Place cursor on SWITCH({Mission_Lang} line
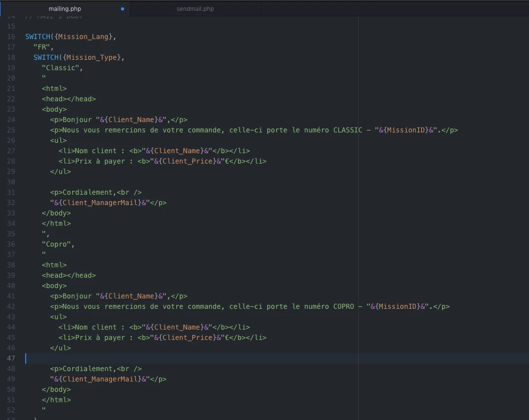The height and width of the screenshot is (420, 529). [71, 37]
